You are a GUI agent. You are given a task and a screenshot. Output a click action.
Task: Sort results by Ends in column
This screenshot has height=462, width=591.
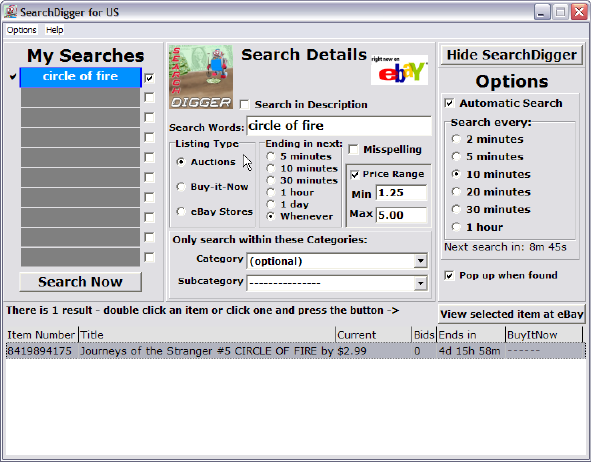point(471,335)
